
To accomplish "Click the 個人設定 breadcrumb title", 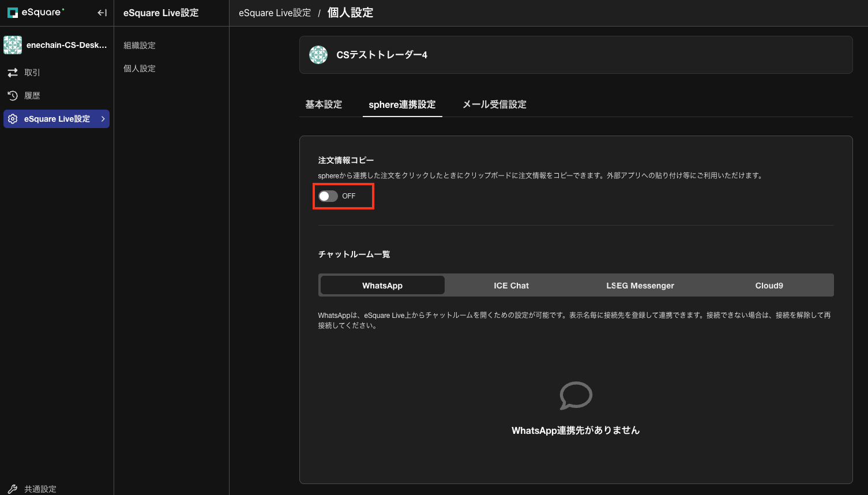I will [351, 13].
